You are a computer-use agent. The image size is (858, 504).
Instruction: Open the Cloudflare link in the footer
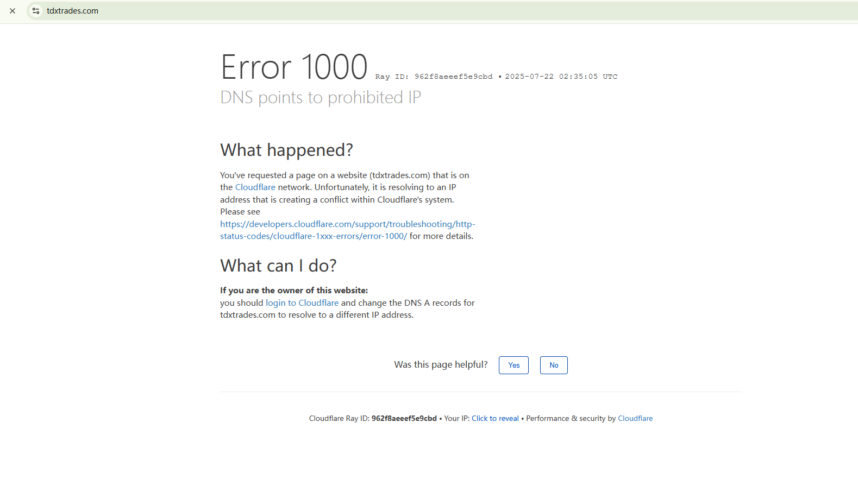[x=635, y=419]
